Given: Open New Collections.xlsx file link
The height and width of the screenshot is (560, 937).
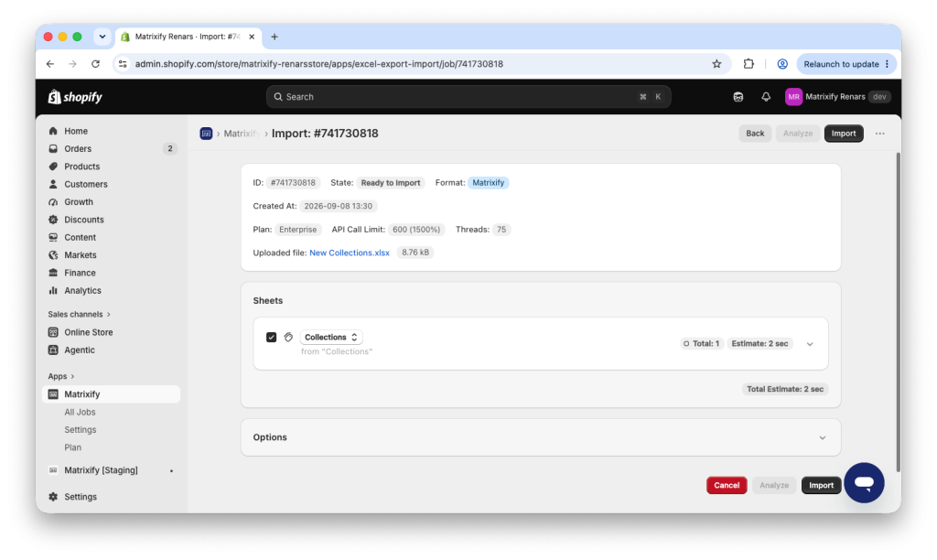Looking at the screenshot, I should click(349, 253).
